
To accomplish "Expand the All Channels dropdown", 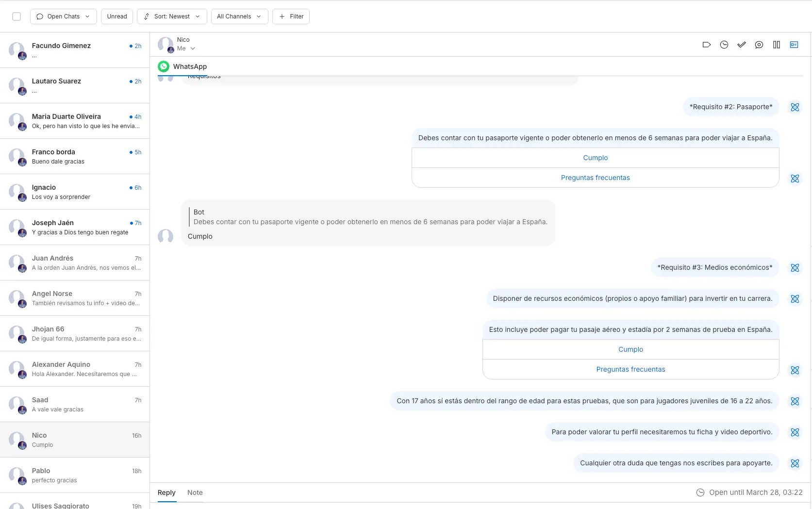I will coord(239,16).
